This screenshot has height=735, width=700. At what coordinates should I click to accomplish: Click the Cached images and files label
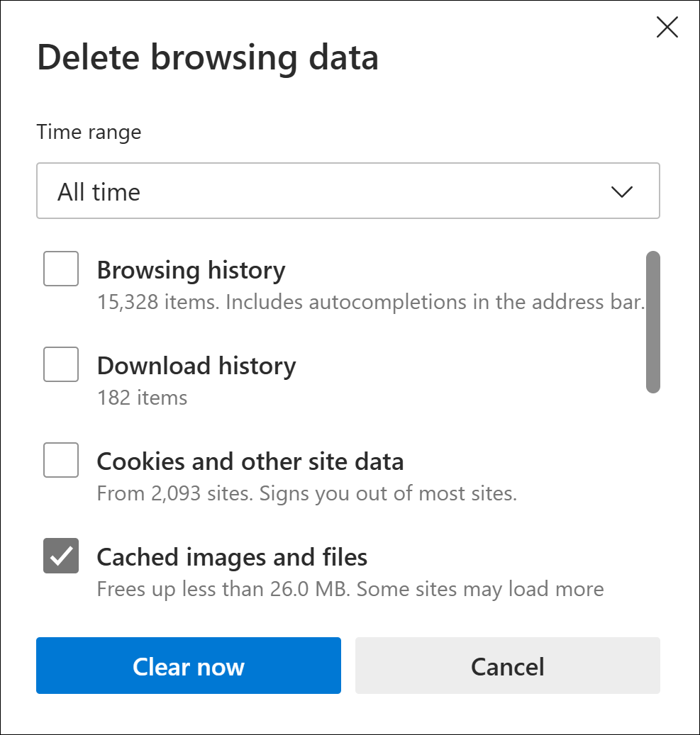coord(232,557)
